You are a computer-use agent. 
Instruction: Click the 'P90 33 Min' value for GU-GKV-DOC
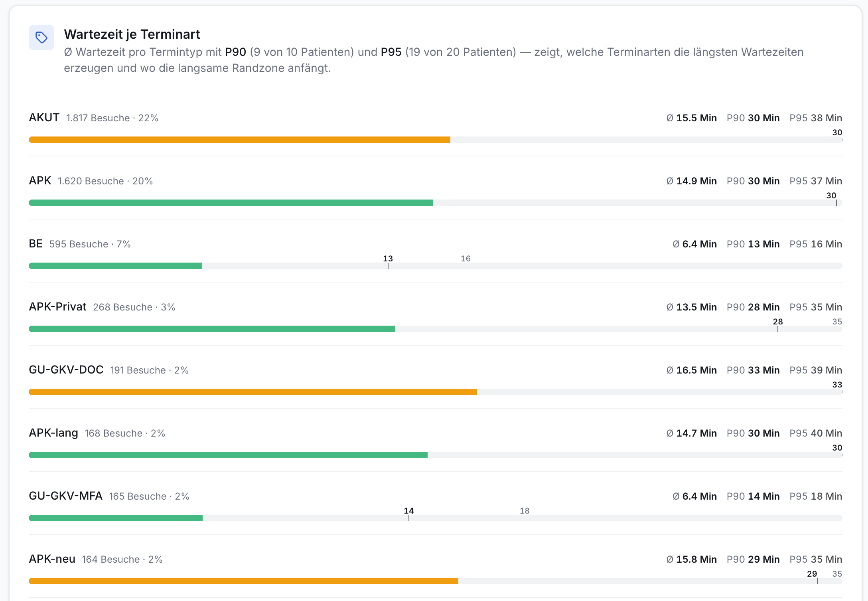[x=753, y=370]
